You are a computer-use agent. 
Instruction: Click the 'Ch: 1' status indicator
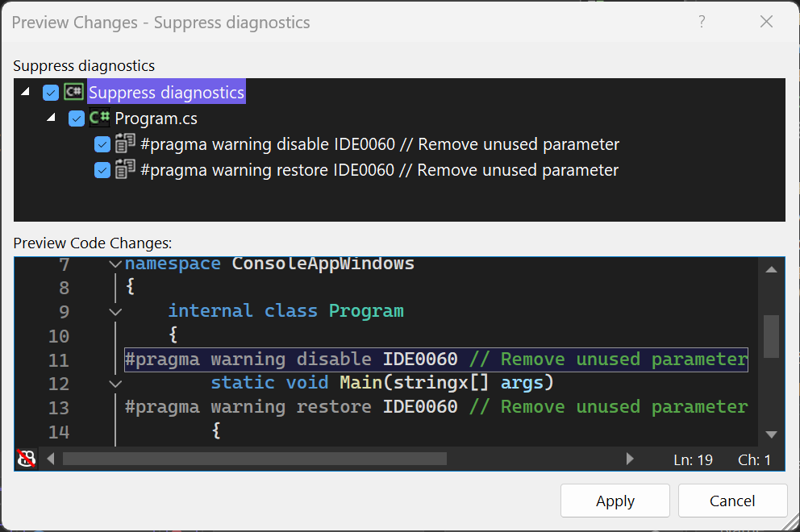(x=754, y=459)
